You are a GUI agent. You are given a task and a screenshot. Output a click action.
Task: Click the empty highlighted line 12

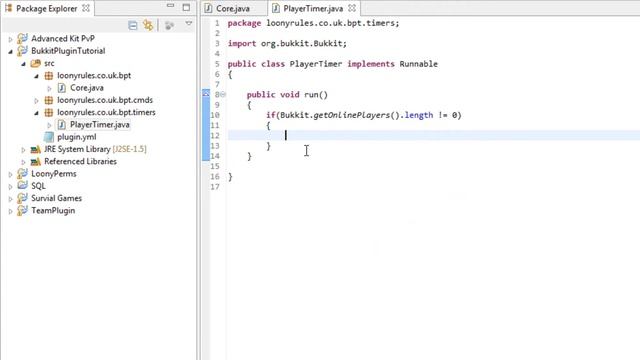433,136
